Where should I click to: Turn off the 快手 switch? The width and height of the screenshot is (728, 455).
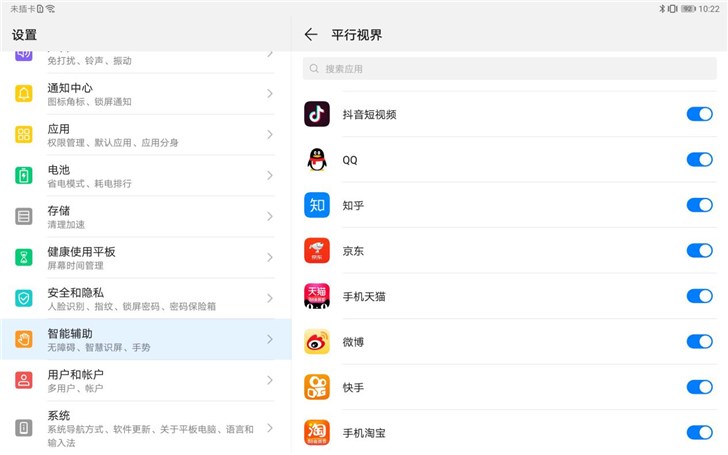(699, 387)
